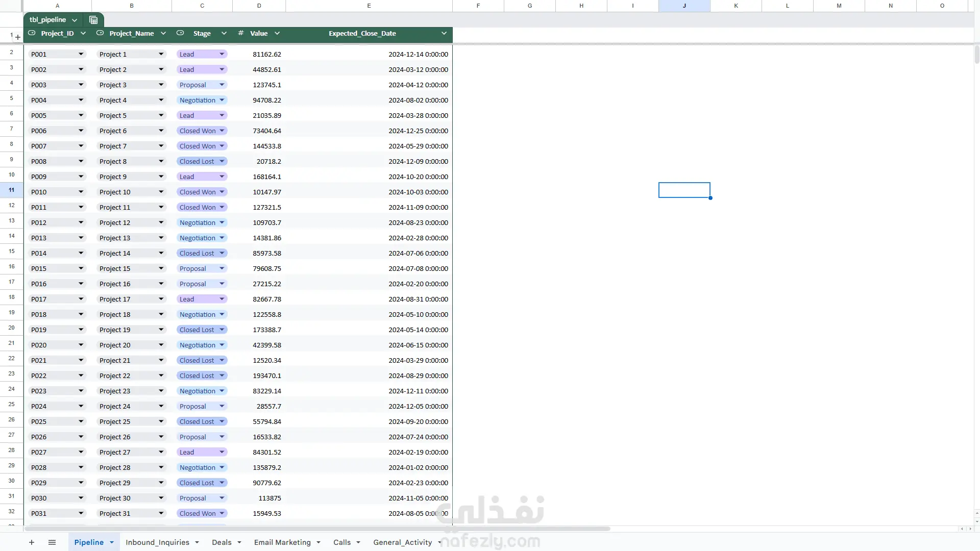Open the table view icon beside tbl_pipeline

(x=93, y=20)
